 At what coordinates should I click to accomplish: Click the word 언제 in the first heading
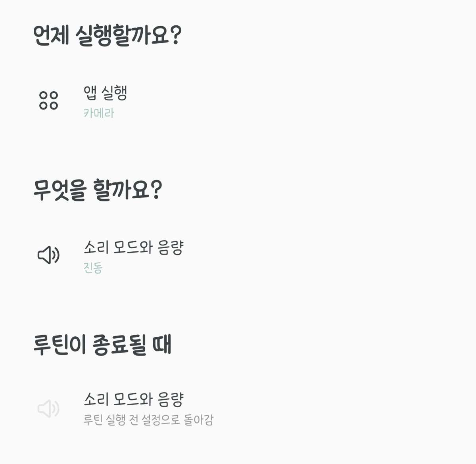click(51, 36)
